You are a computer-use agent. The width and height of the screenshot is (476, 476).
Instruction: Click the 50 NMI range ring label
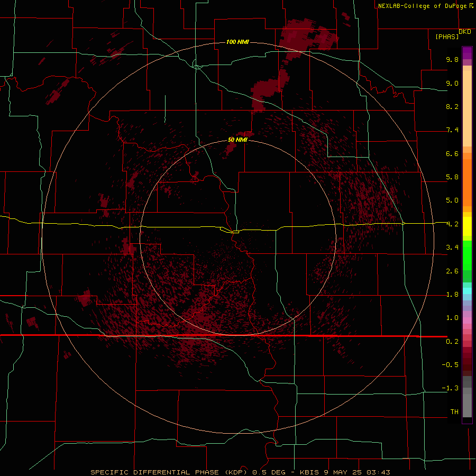coord(237,140)
